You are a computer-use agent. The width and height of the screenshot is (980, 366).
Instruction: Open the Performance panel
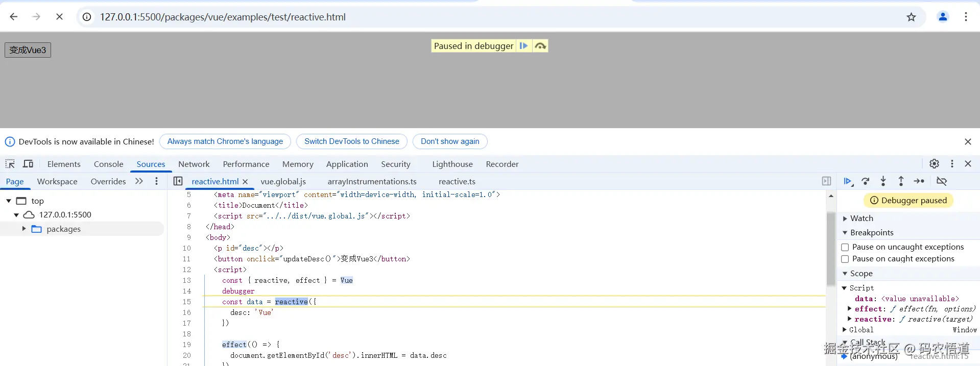pos(246,164)
